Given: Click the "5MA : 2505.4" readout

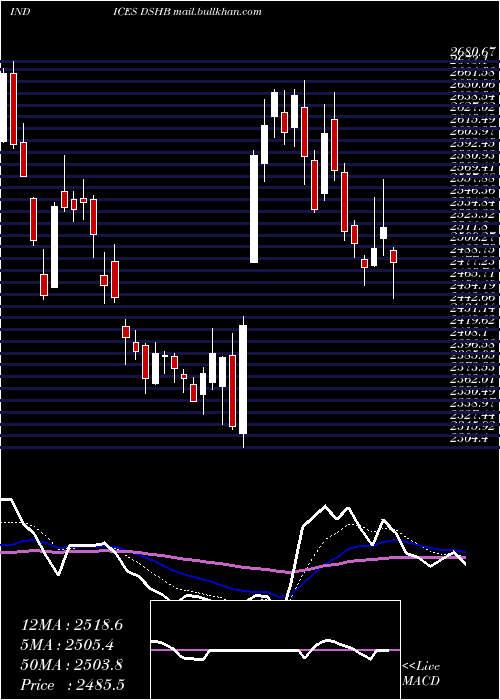Looking at the screenshot, I should point(67,645).
